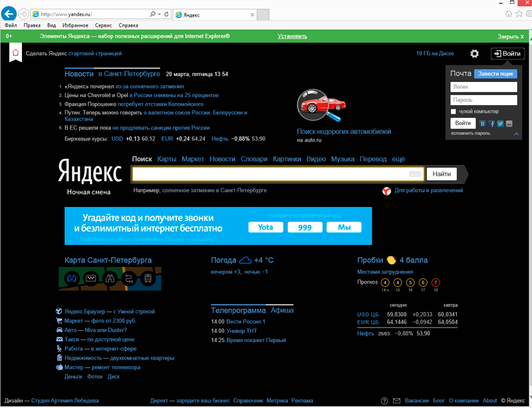Choose Yota code option in banner
532x408 pixels.
point(265,227)
